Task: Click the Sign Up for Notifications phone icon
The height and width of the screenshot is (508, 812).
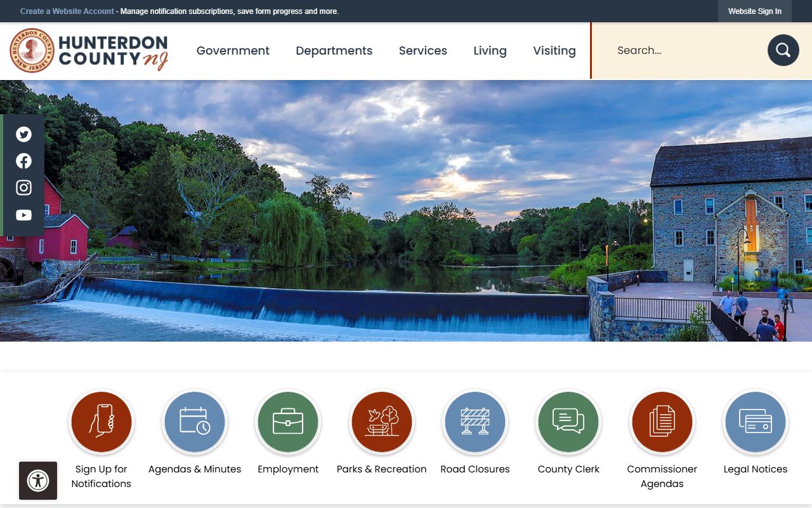Action: pos(101,422)
